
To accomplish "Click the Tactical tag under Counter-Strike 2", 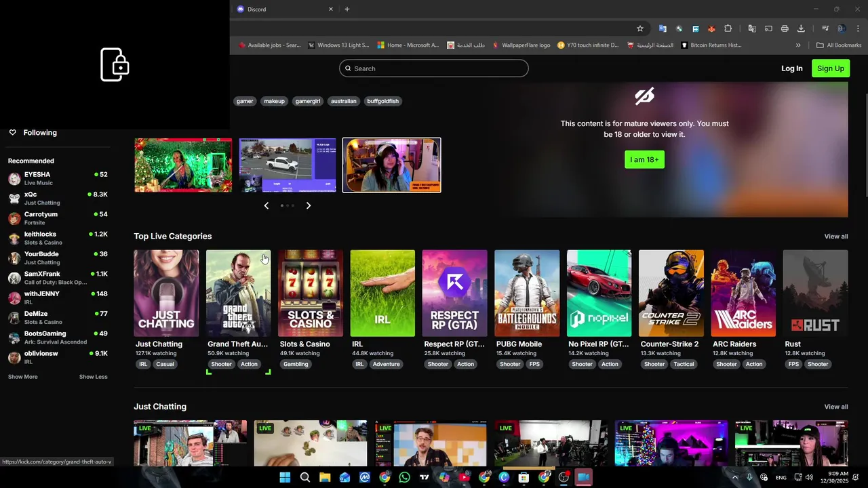I will tap(684, 364).
